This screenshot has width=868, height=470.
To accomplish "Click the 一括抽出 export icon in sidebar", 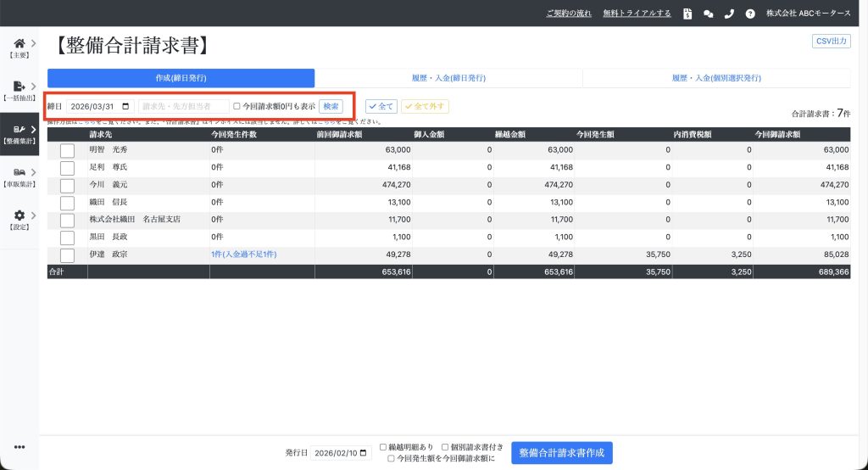I will 19,87.
